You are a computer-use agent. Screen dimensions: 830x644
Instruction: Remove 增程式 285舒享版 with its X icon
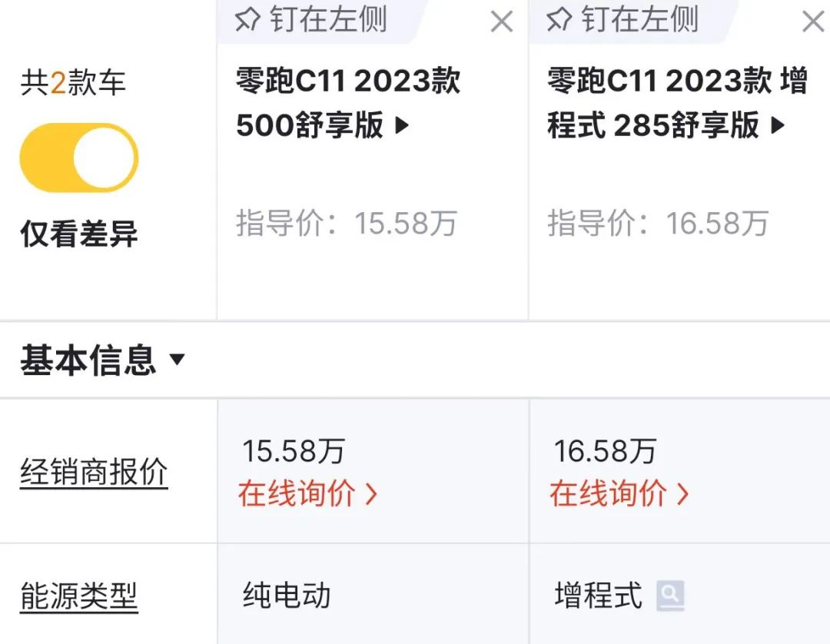(x=812, y=22)
